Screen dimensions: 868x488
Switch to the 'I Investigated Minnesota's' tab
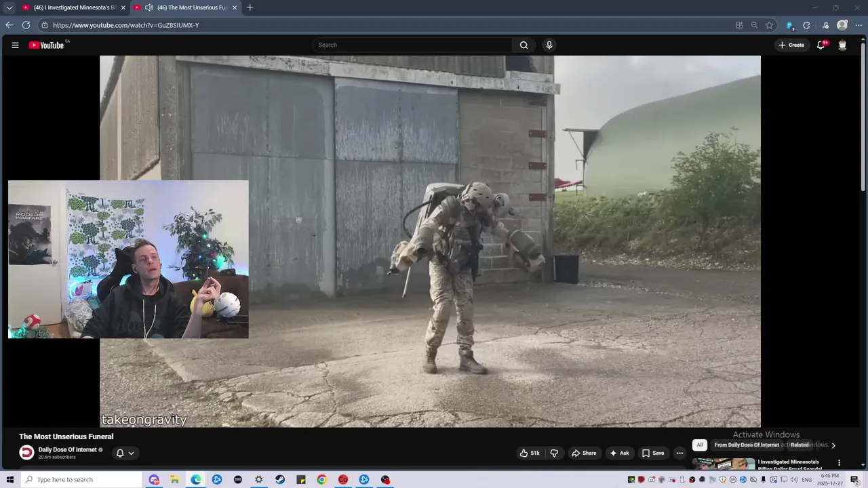pos(73,7)
